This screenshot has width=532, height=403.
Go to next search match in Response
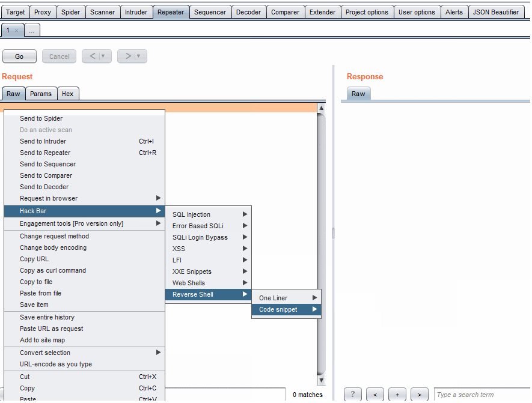click(420, 394)
